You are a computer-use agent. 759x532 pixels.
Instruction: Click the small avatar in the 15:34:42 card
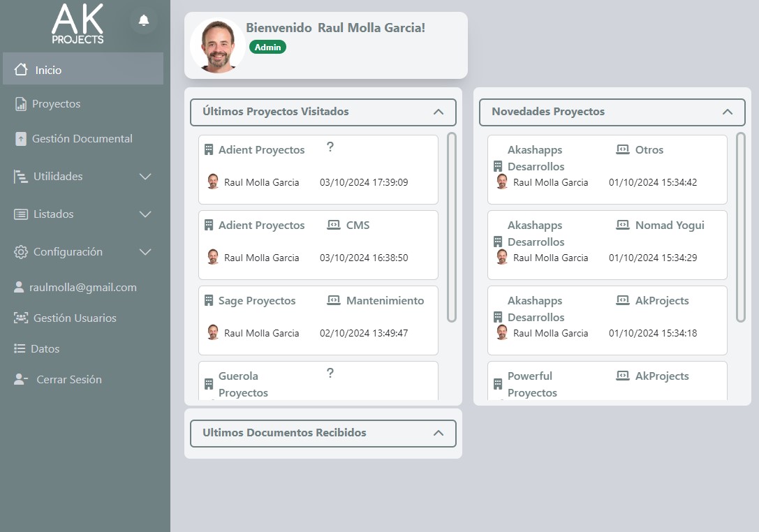click(x=502, y=182)
